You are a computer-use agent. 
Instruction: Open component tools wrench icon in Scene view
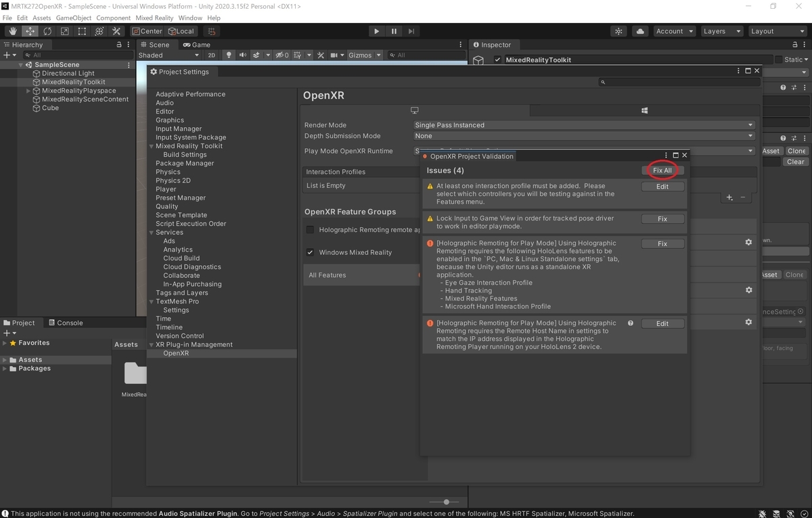[321, 55]
